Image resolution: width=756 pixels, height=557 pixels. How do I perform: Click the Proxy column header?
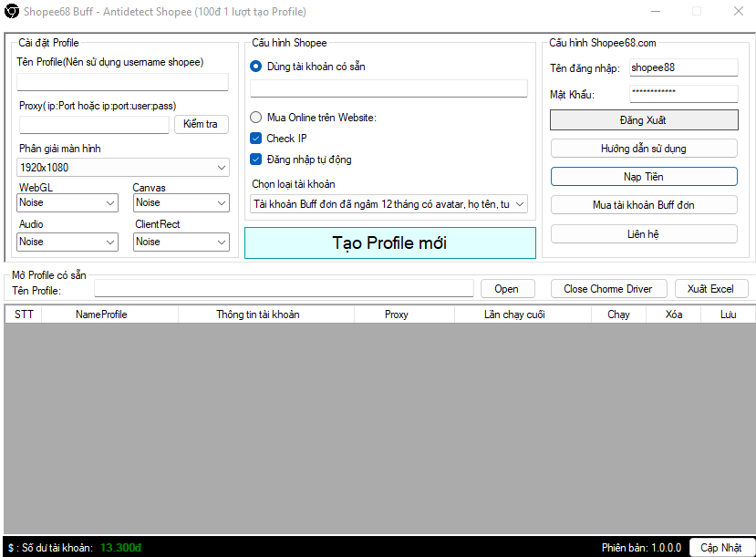coord(405,315)
